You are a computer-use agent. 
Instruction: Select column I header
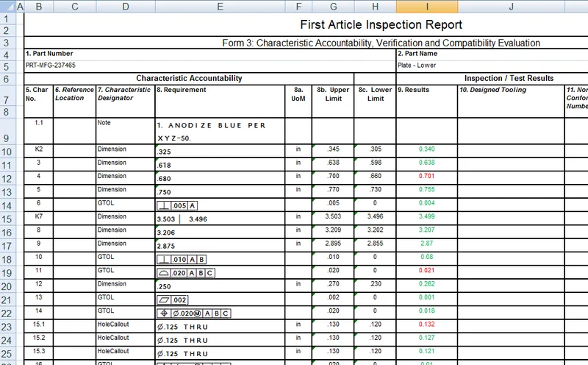pyautogui.click(x=427, y=7)
